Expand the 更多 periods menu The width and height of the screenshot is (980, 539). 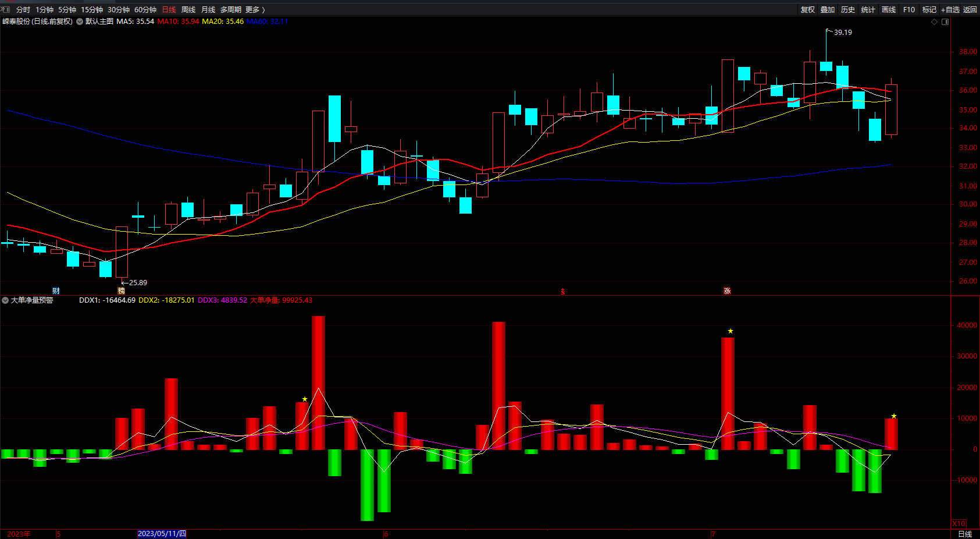(255, 10)
